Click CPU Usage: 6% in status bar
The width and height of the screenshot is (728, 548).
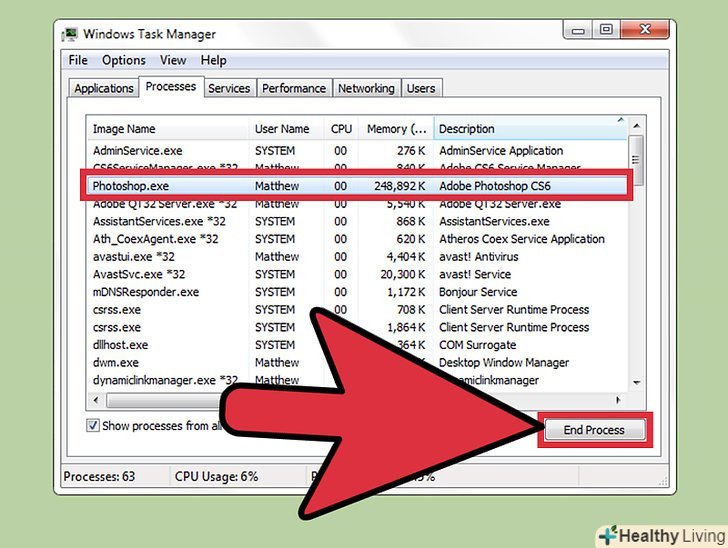[x=216, y=476]
